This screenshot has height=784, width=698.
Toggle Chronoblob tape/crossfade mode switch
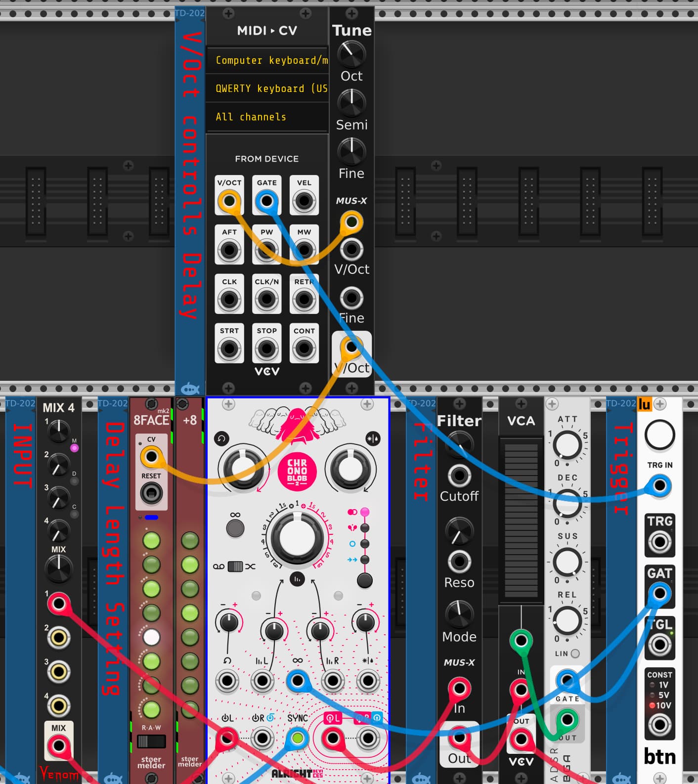(235, 566)
